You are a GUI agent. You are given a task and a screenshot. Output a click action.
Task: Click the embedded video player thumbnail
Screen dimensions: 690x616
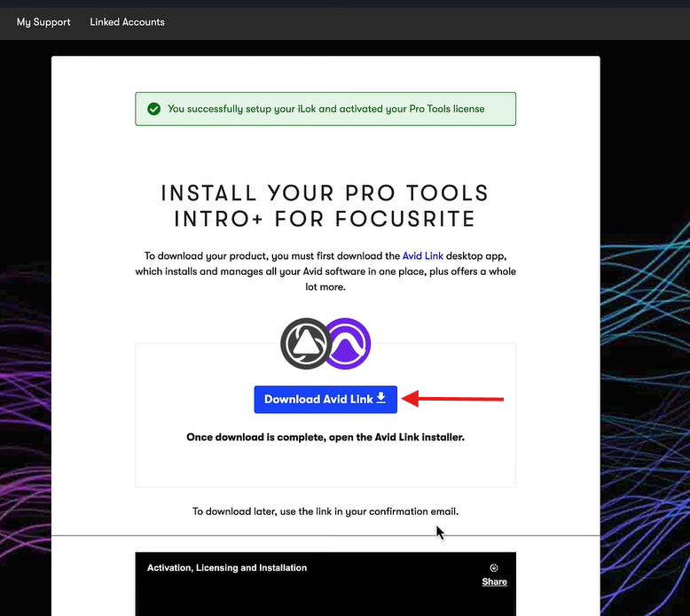pos(325,584)
